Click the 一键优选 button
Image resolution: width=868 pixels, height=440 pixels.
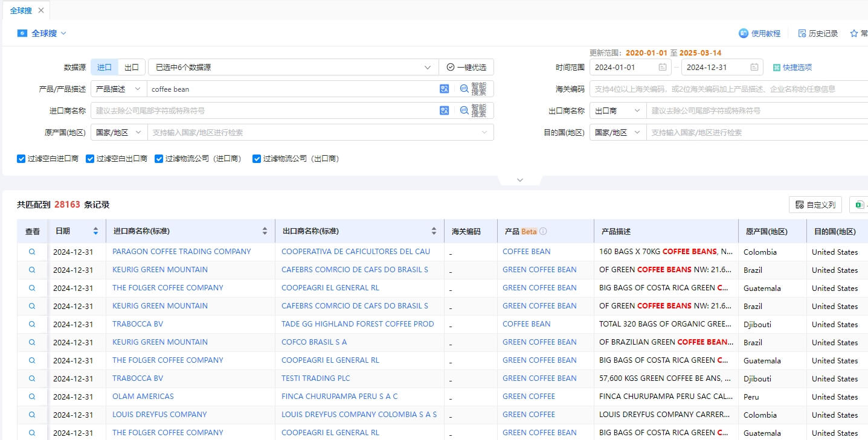click(466, 67)
